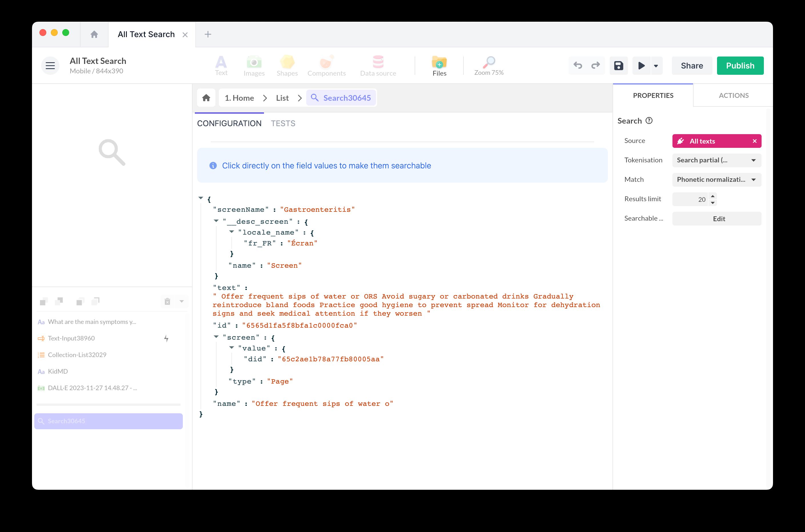
Task: Open the Search help question icon
Action: click(x=649, y=121)
